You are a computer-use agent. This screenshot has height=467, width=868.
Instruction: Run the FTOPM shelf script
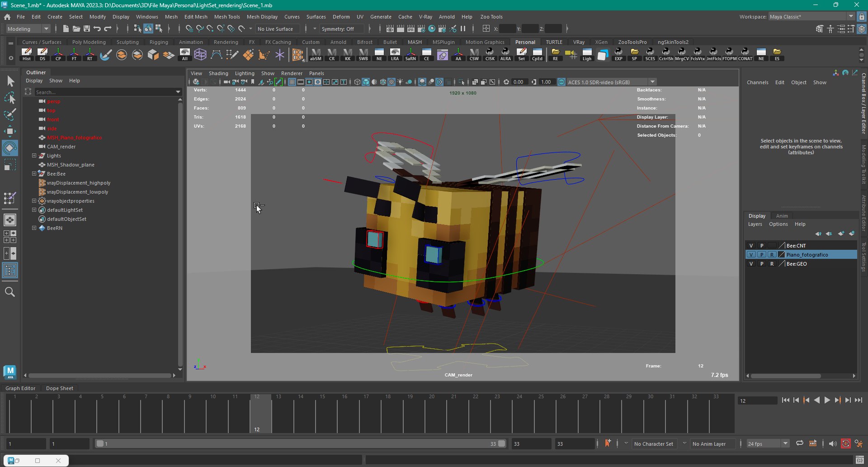729,54
